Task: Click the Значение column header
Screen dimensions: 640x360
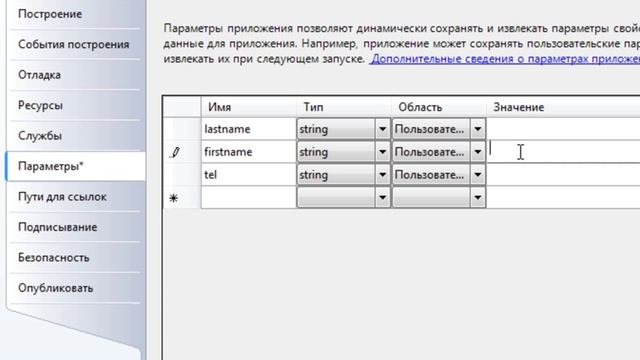Action: click(563, 107)
